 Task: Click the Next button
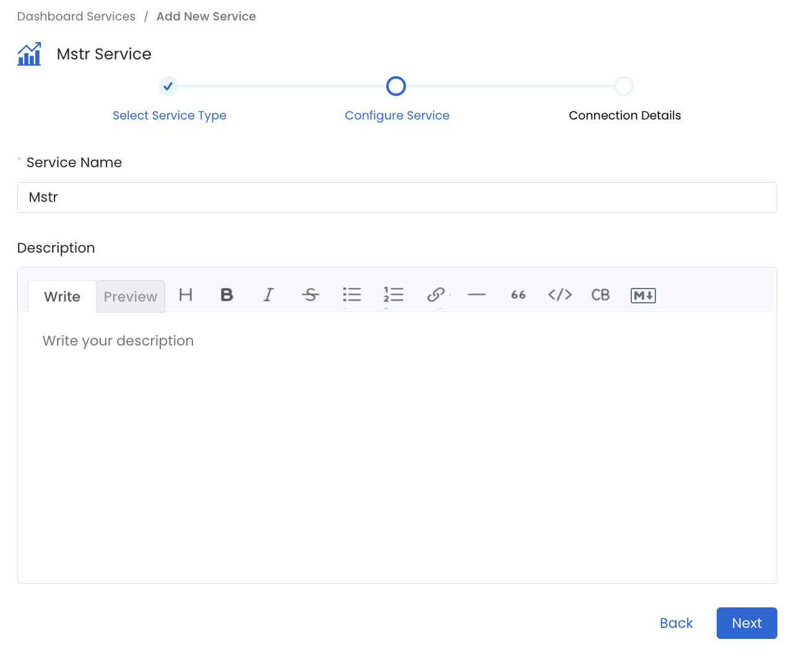[x=746, y=623]
